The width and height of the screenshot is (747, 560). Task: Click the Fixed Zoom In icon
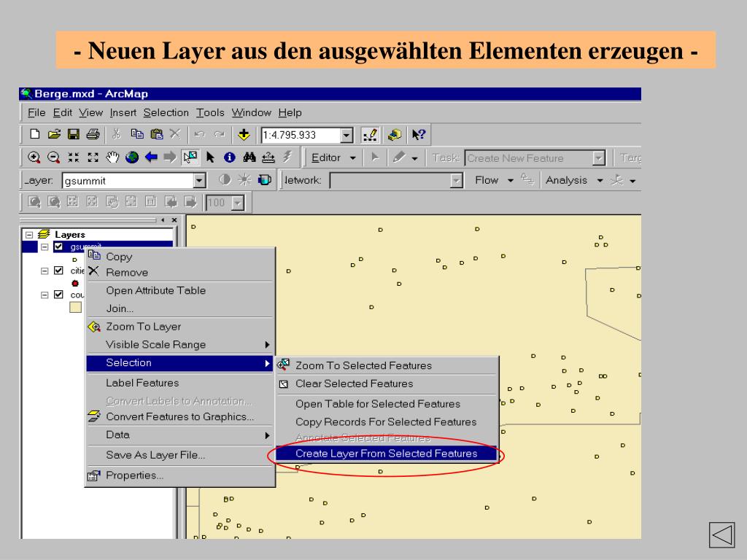(74, 157)
